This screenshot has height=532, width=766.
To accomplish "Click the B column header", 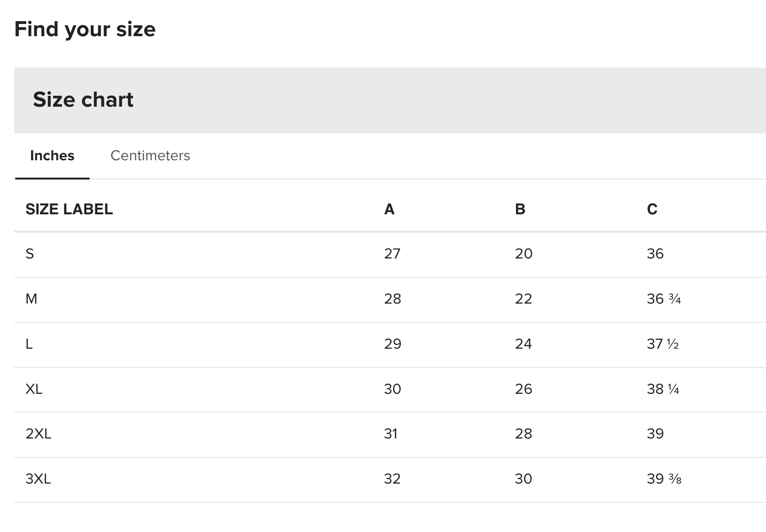I will (x=520, y=209).
